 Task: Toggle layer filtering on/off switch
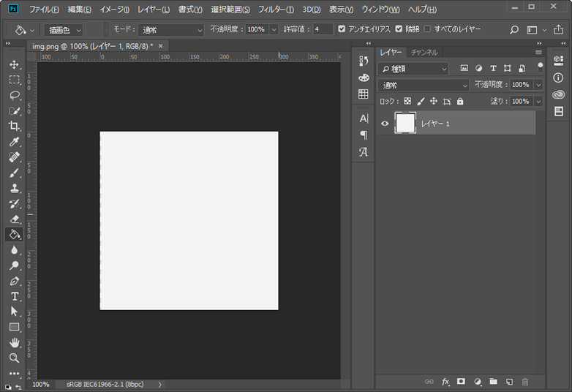coord(540,67)
